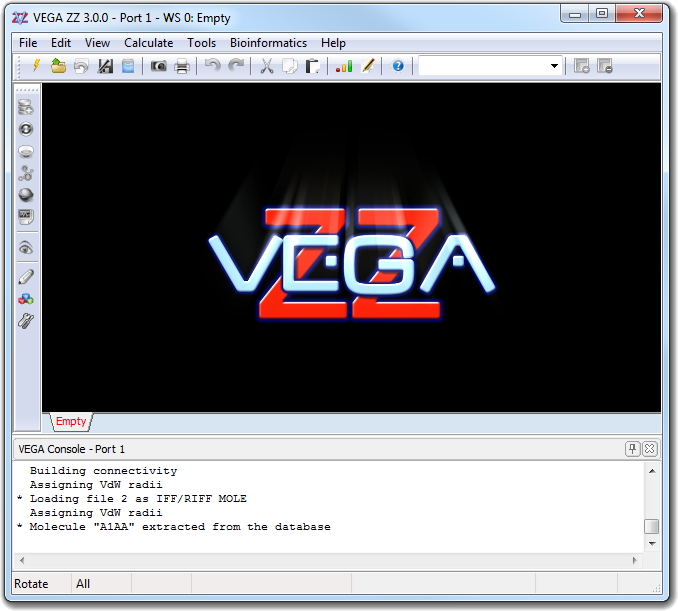Click the Open file folder icon

pos(58,66)
